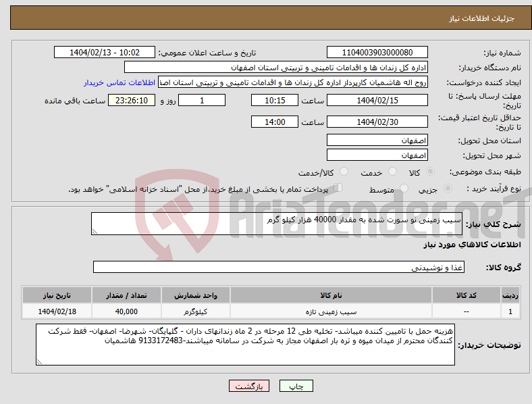Click response deadline date 1404/02/15
This screenshot has height=404, width=532.
(x=377, y=100)
